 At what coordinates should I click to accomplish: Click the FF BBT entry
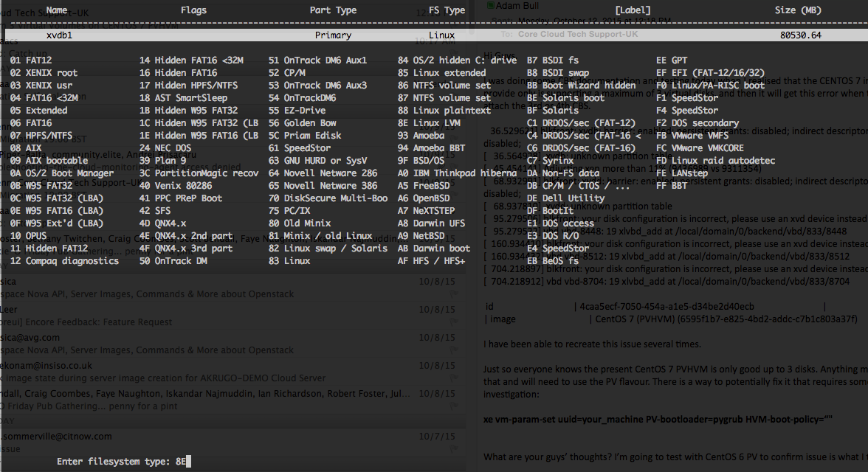click(672, 186)
